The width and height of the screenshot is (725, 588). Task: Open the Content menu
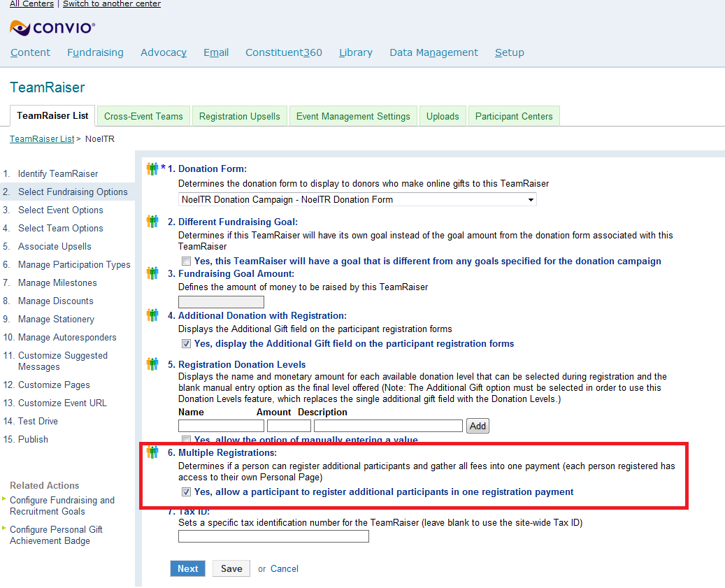pos(31,52)
